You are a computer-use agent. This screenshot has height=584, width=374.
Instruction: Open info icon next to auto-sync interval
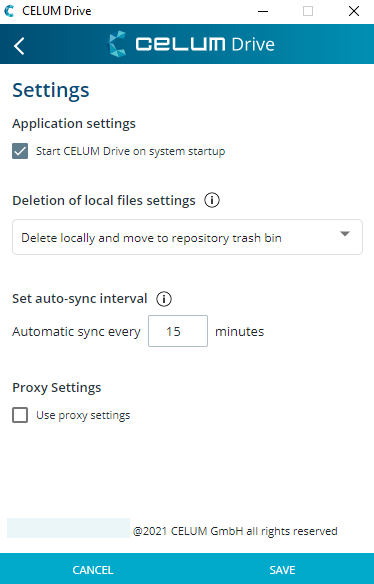point(164,299)
